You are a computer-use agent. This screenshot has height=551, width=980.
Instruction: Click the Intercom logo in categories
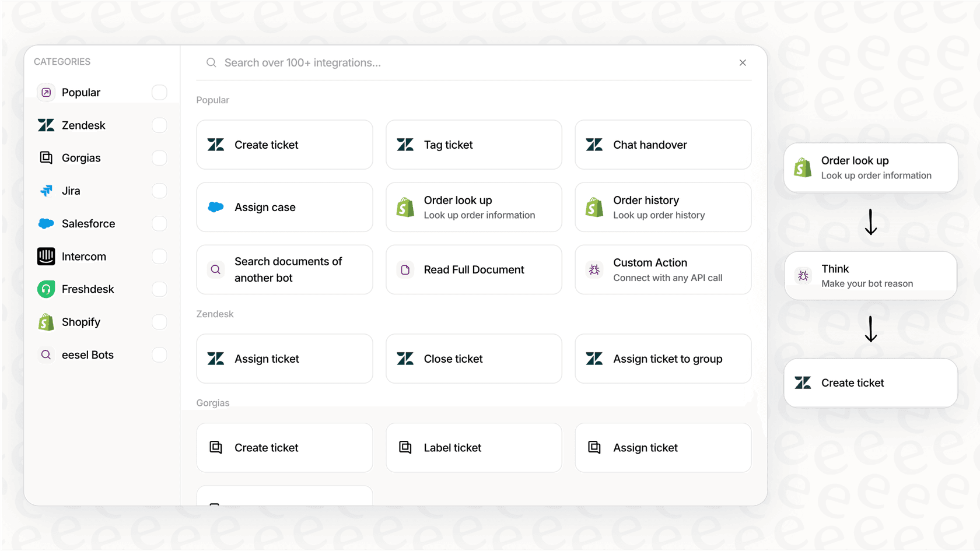(46, 257)
